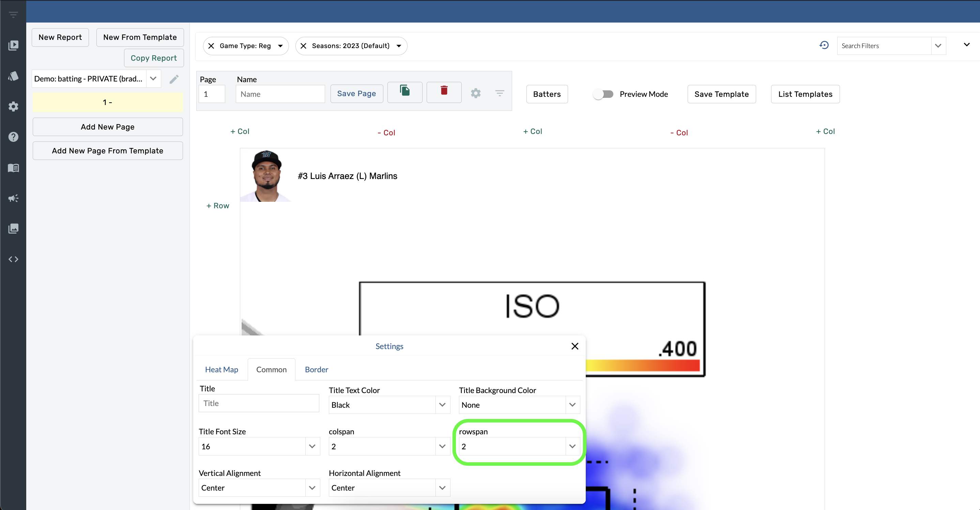Click the Save Template button
This screenshot has width=980, height=510.
click(721, 94)
